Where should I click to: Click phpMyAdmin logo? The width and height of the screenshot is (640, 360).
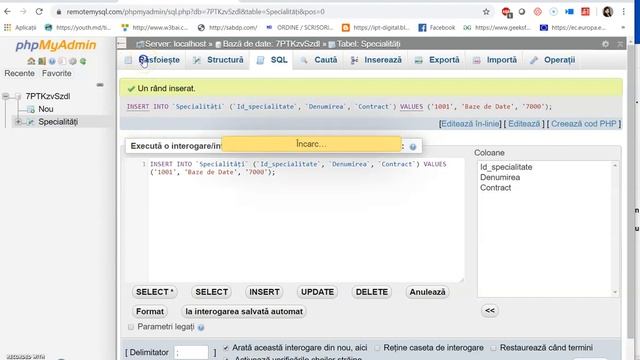tap(56, 45)
